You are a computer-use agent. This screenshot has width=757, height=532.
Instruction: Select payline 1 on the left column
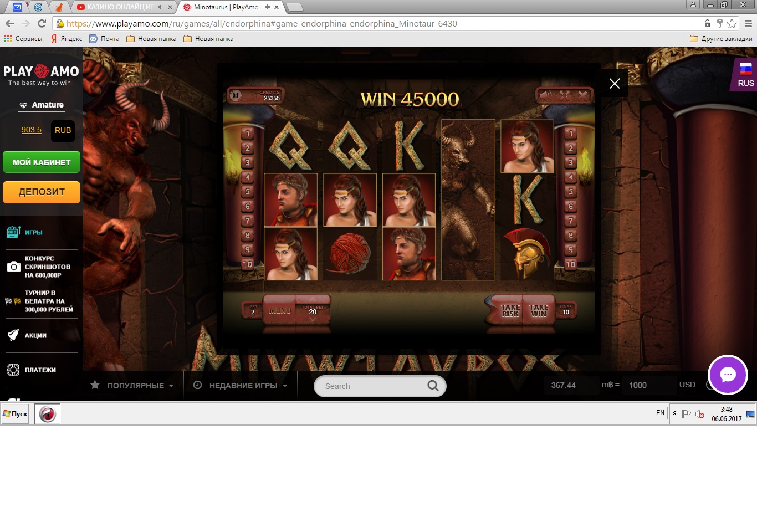click(248, 133)
